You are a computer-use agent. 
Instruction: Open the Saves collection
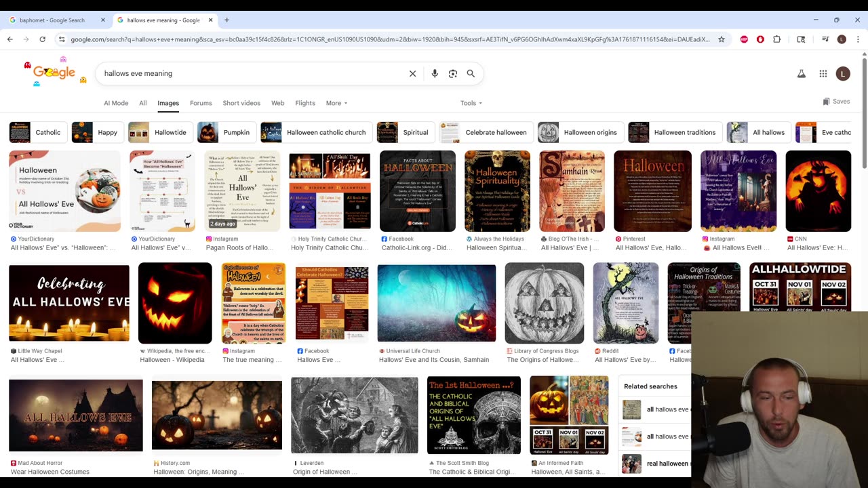click(x=835, y=102)
